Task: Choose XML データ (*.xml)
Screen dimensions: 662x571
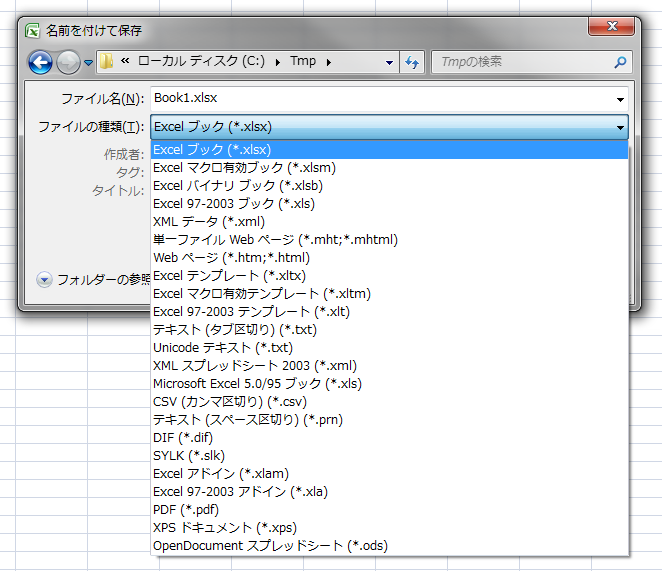Action: [x=389, y=222]
